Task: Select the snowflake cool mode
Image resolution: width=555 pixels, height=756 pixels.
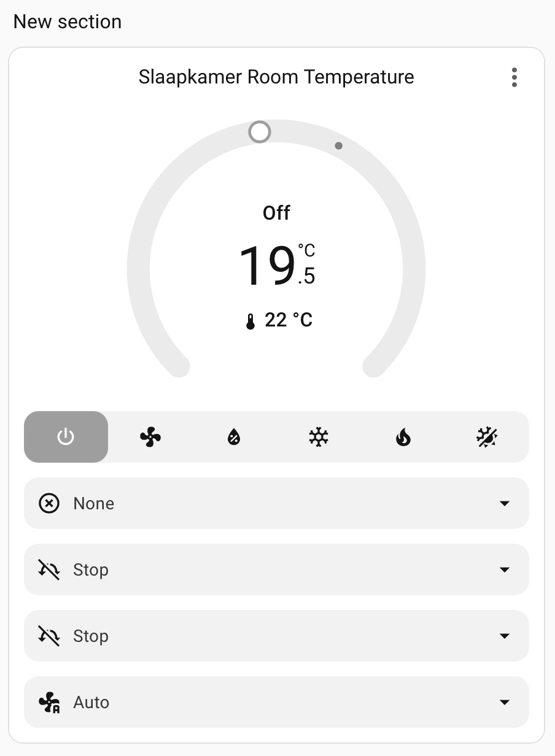Action: point(319,437)
